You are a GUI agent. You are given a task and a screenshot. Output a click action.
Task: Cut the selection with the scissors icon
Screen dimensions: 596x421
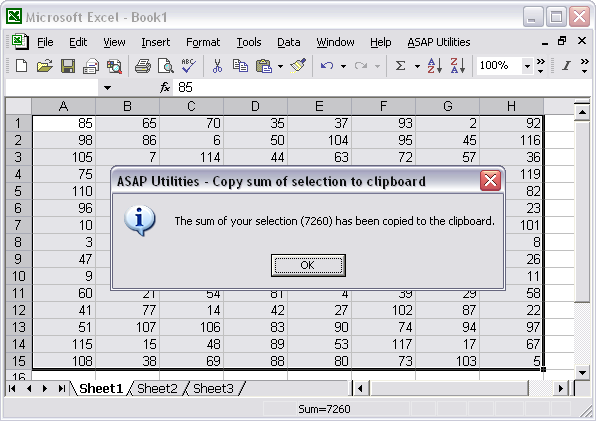coord(217,66)
